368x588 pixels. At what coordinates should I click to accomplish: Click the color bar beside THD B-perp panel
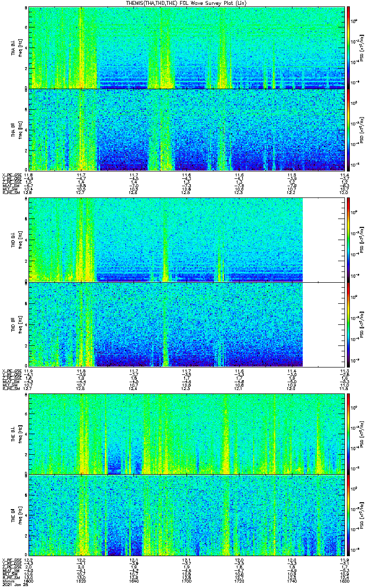coord(348,240)
